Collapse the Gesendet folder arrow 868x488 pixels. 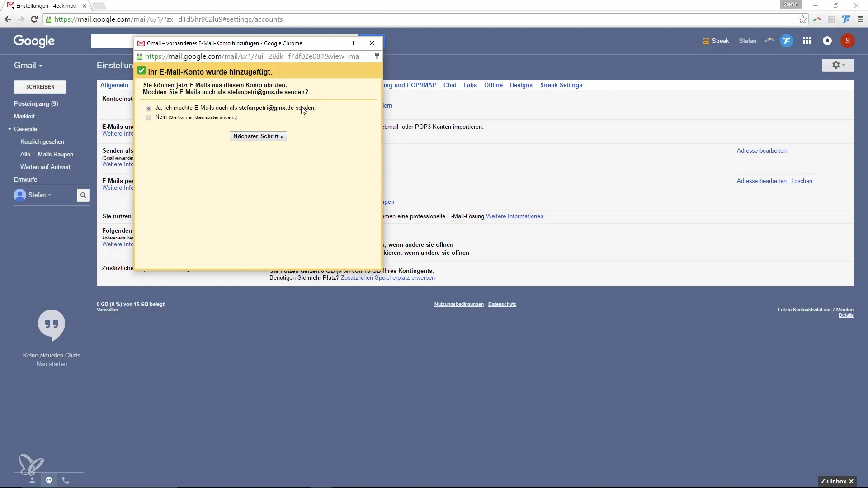click(9, 129)
